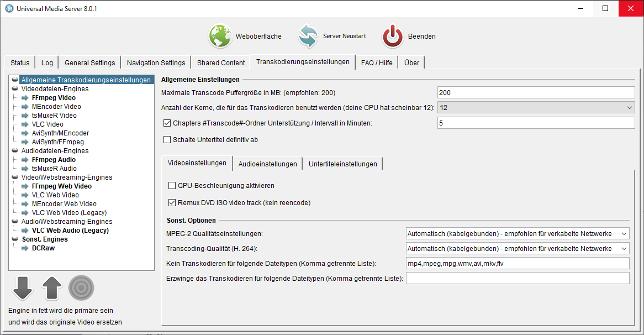This screenshot has height=335, width=644.
Task: Click the arrow icon beside VLC Web Video (Legacy)
Action: 25,213
